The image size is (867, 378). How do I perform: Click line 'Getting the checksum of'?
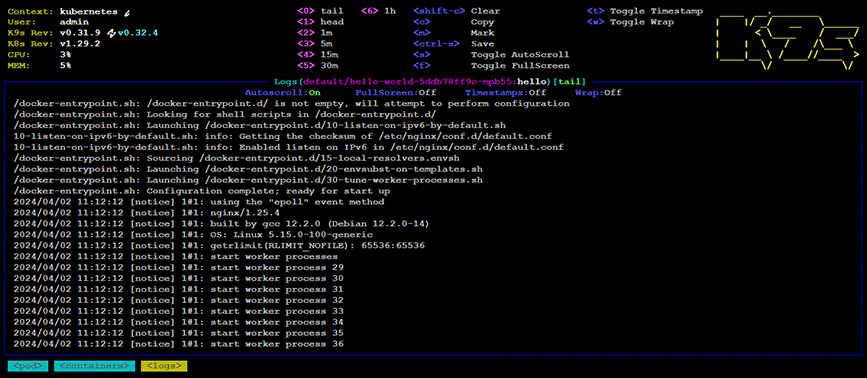pos(283,136)
